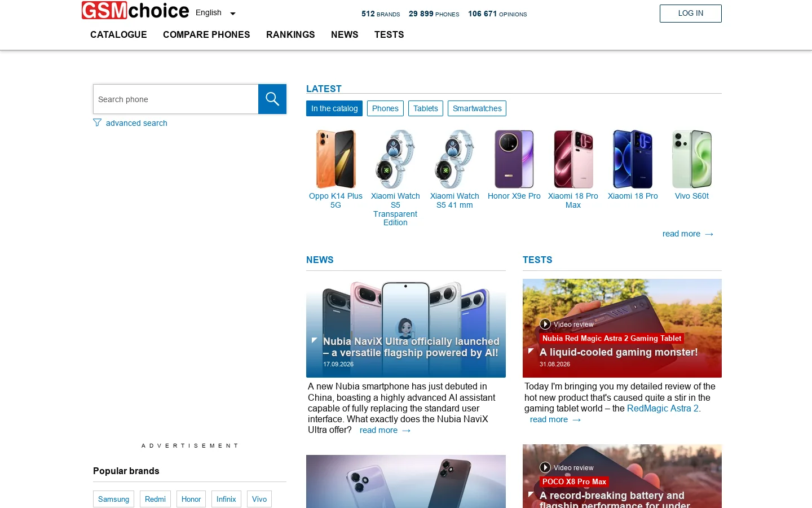
Task: Open Xiaomi Watch S5 Transparent Edition image
Action: tap(395, 159)
